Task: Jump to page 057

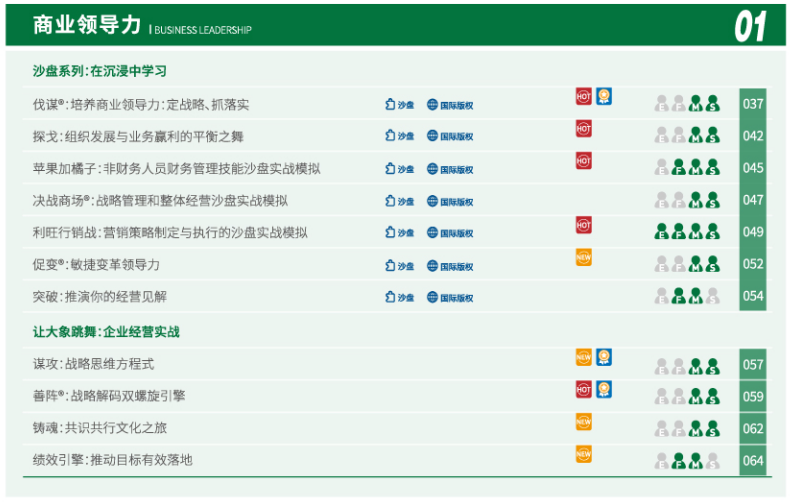Action: 753,365
